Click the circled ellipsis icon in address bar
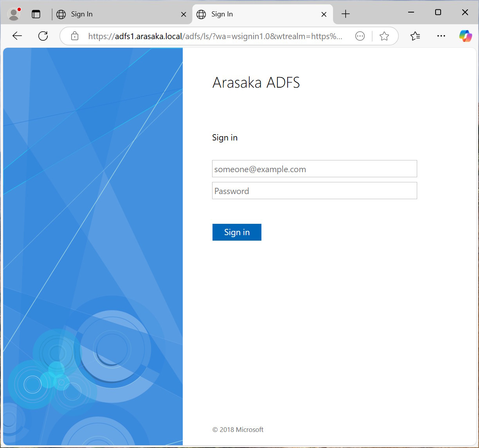The height and width of the screenshot is (448, 479). pyautogui.click(x=360, y=36)
